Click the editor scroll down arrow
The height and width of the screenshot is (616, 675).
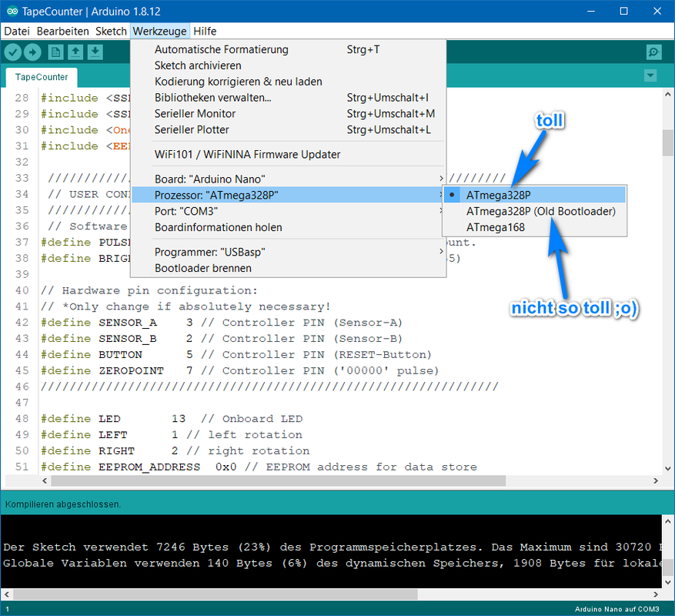click(x=667, y=469)
